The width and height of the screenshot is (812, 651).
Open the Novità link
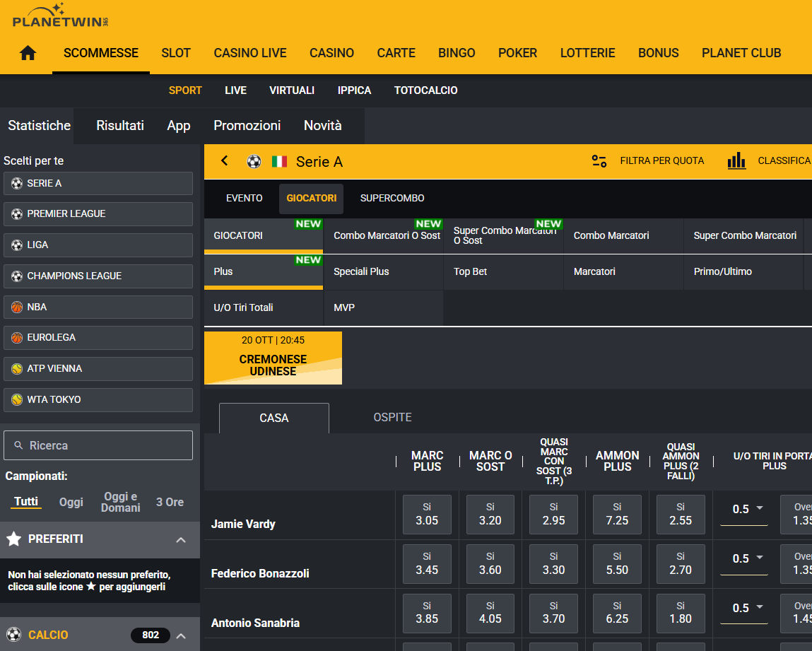tap(323, 126)
